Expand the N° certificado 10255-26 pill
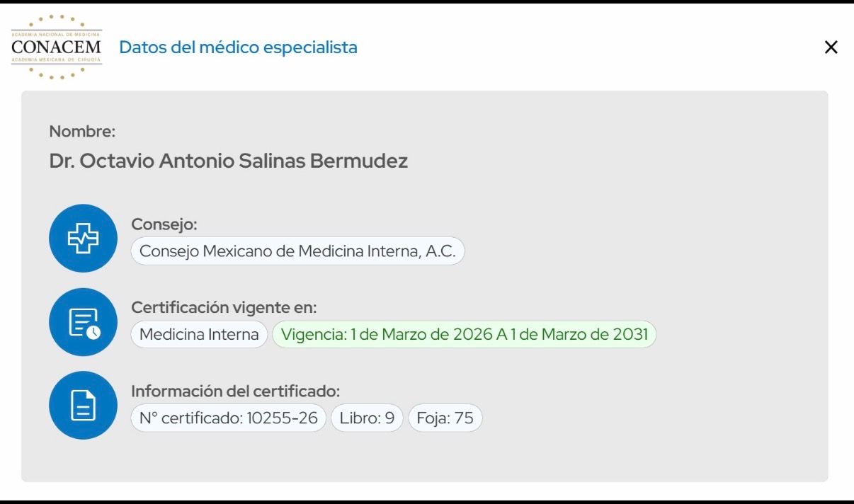 click(228, 418)
